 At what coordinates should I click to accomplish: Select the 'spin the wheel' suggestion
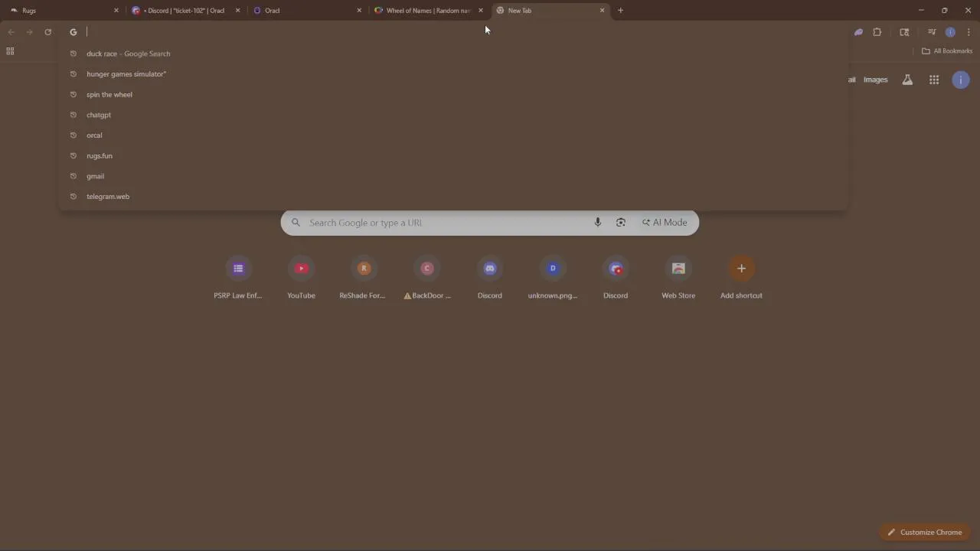click(x=453, y=94)
